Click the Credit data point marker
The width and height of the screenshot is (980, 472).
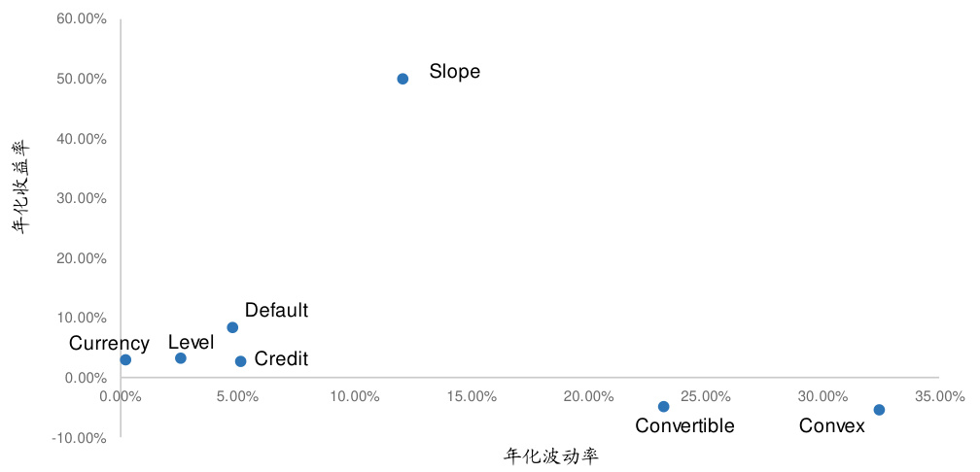tap(240, 361)
